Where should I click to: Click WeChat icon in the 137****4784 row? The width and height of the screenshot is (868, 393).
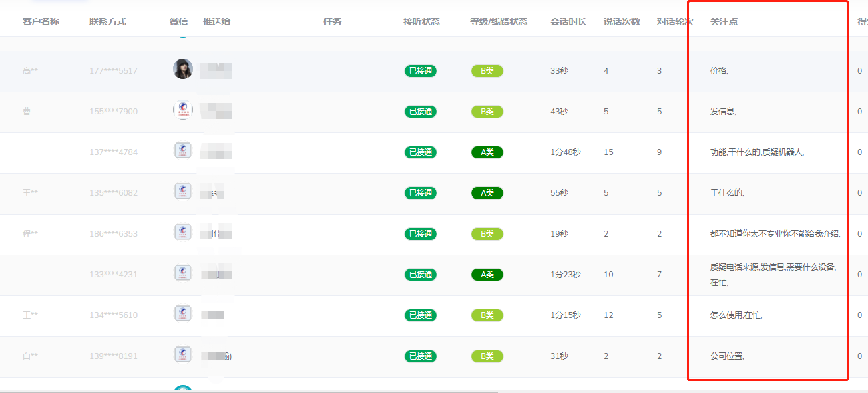point(182,151)
